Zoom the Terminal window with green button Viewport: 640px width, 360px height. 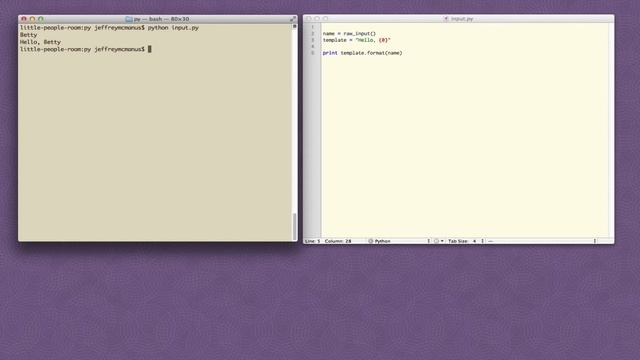41,19
